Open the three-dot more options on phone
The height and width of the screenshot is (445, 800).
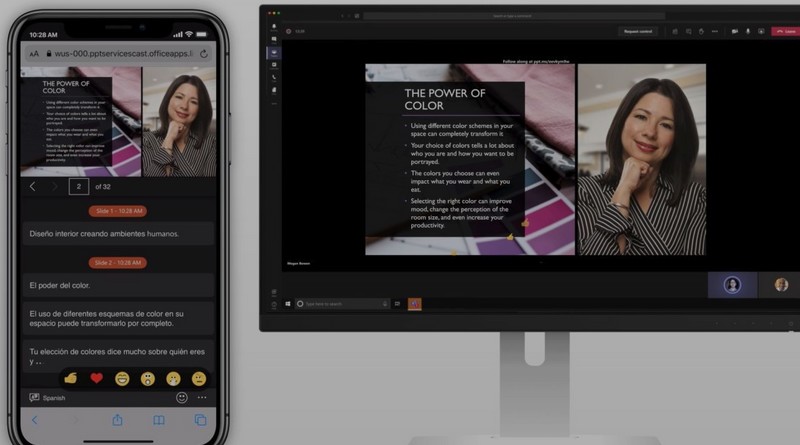[203, 398]
